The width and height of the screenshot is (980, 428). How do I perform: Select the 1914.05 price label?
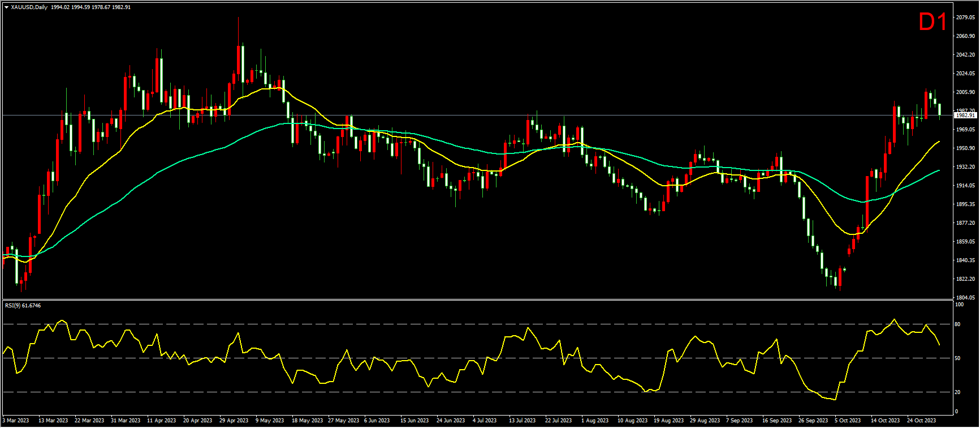pos(964,186)
